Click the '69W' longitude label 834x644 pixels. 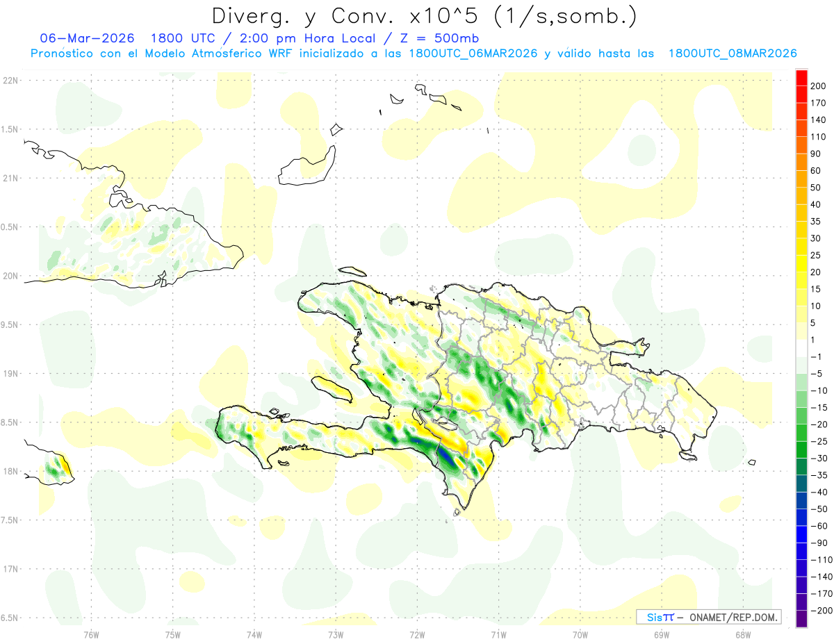661,634
